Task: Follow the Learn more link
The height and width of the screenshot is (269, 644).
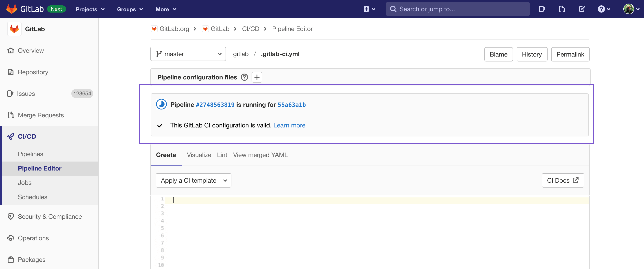Action: pyautogui.click(x=289, y=125)
